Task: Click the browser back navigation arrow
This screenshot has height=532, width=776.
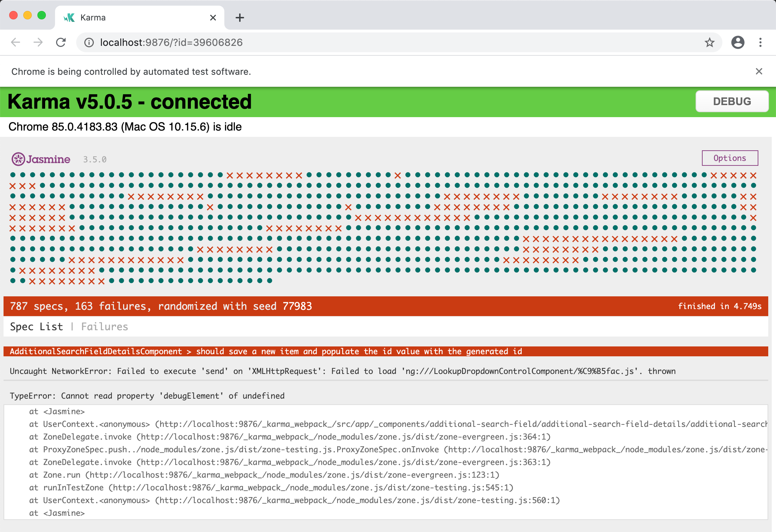Action: pyautogui.click(x=16, y=41)
